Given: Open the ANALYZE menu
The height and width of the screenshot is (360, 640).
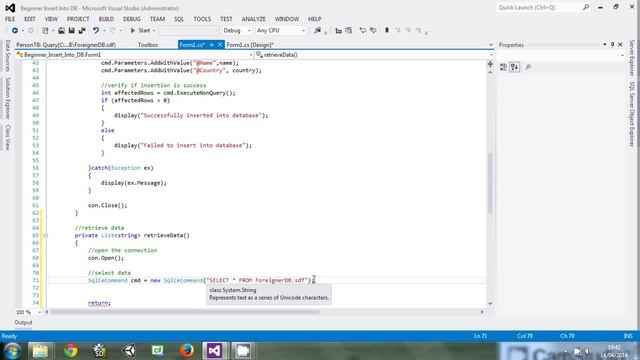Looking at the screenshot, I should point(253,19).
